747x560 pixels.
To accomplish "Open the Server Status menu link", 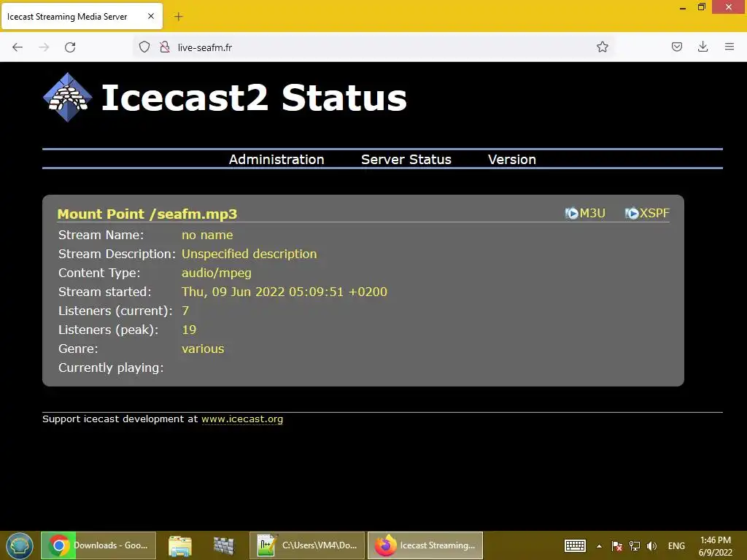I will 406,160.
